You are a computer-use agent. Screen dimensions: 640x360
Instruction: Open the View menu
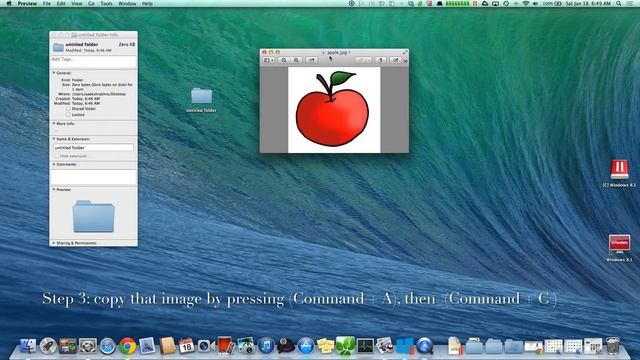[77, 3]
